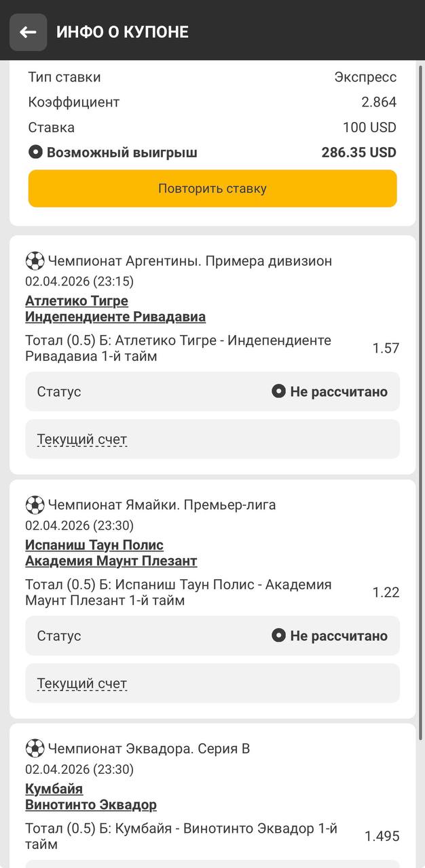Screen dimensions: 425x868
Task: Click the circle icon next to 'Возможный выигрыш'
Action: (35, 153)
